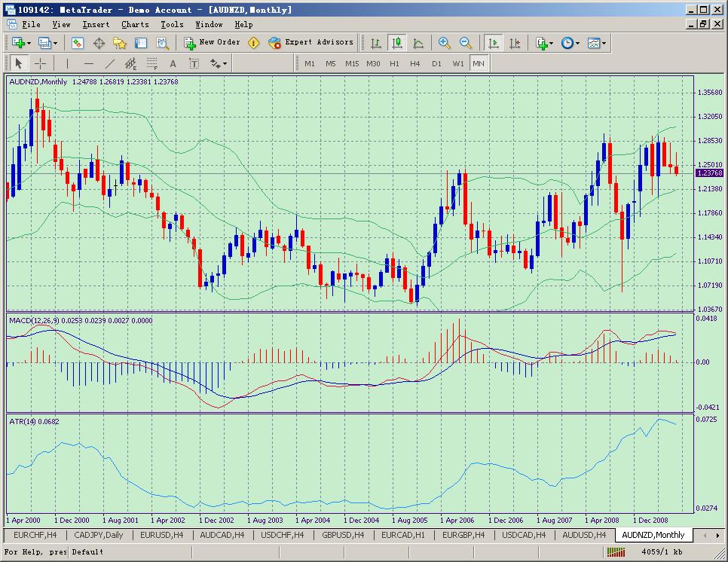
Task: Open the Charts menu
Action: coord(135,24)
